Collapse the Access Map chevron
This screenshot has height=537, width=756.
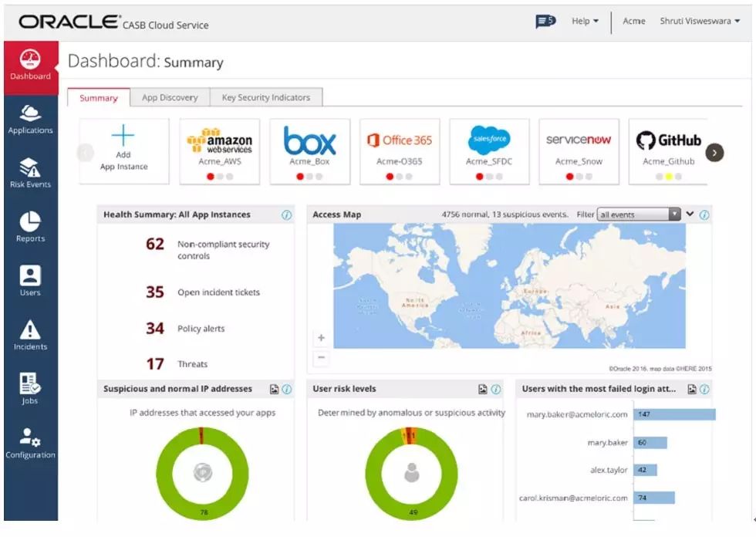click(690, 214)
